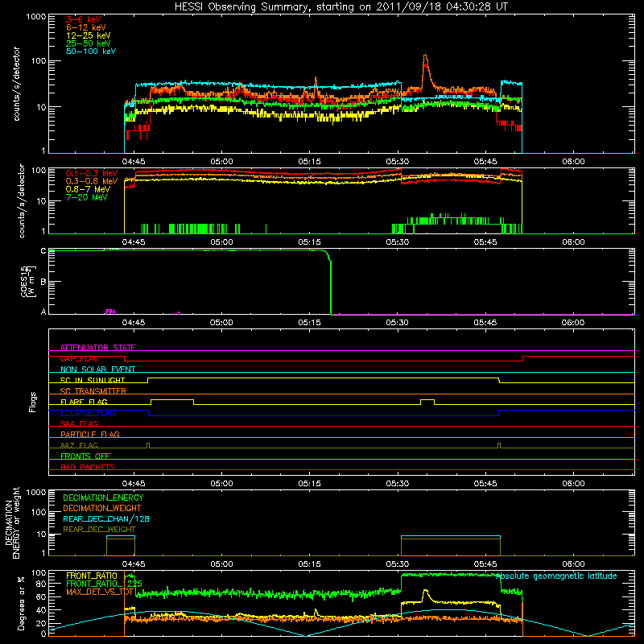Click the 05:30 tick under the decimation plot
This screenshot has height=644, width=644.
(397, 564)
